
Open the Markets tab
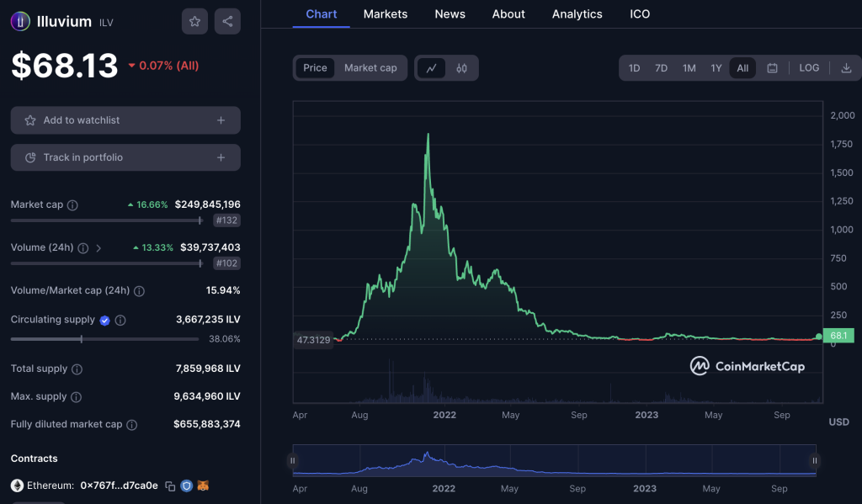coord(386,14)
